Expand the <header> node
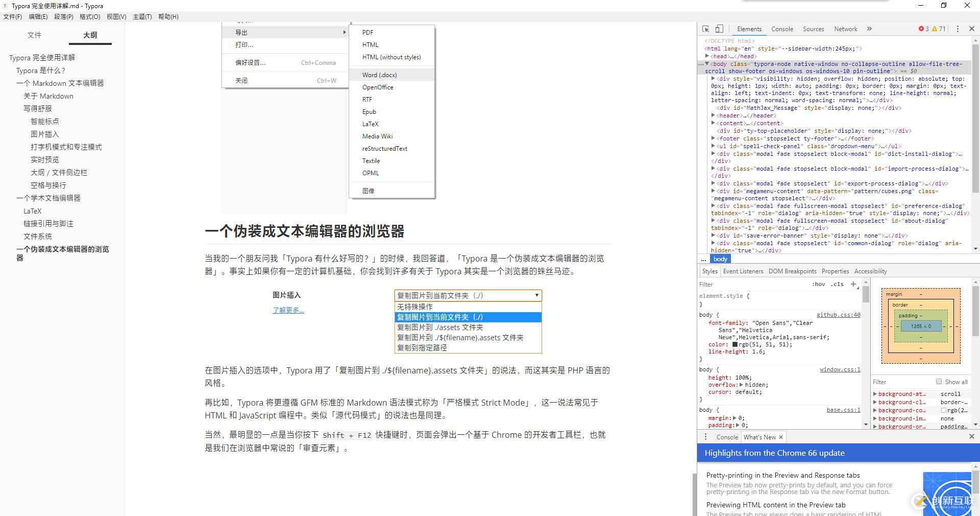The height and width of the screenshot is (516, 980). tap(714, 115)
